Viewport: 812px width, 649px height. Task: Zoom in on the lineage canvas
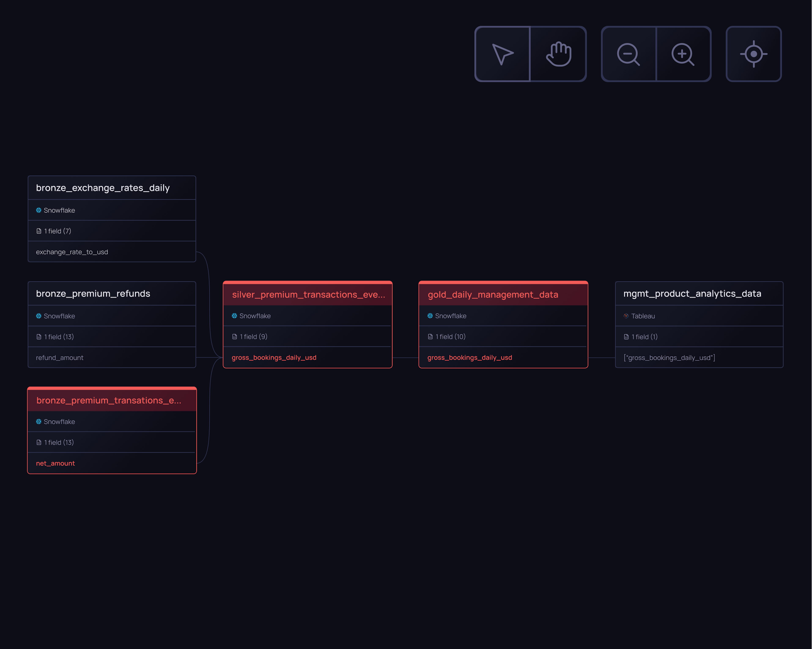coord(683,54)
